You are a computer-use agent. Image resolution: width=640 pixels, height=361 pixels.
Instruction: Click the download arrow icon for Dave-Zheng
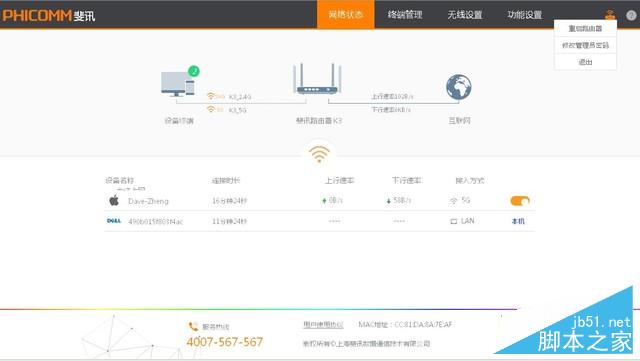tap(389, 201)
